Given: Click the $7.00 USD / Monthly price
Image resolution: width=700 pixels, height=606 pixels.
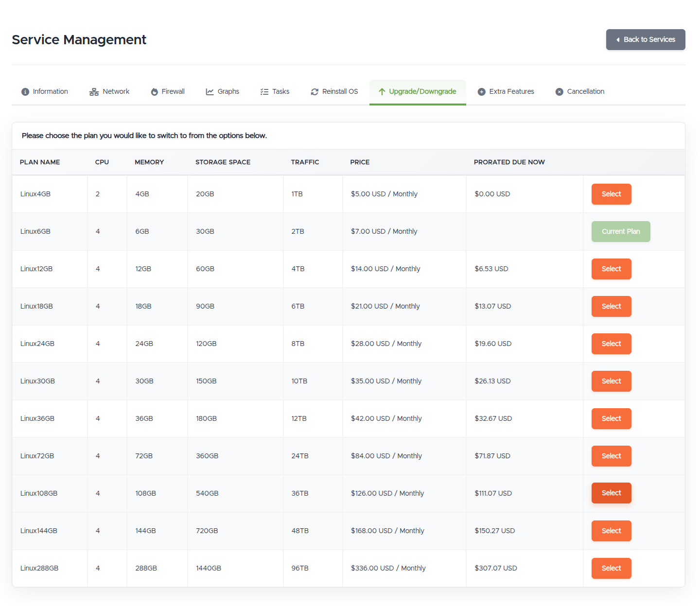Looking at the screenshot, I should tap(384, 232).
